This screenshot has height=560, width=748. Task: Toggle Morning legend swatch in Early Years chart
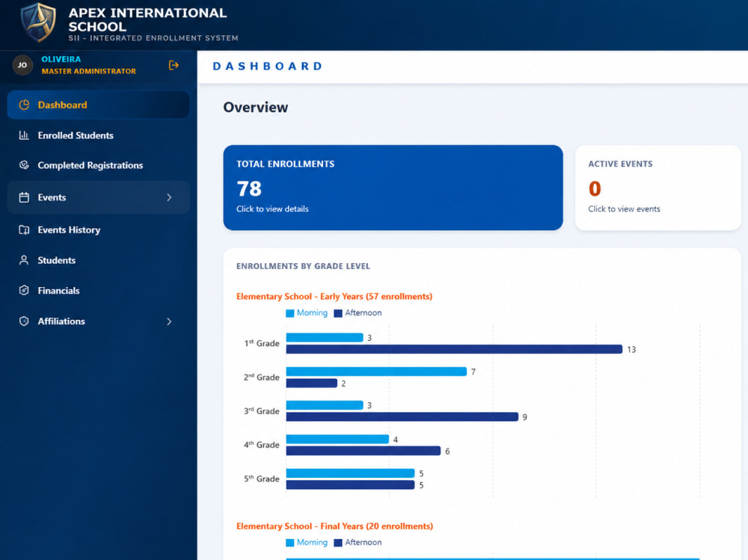[x=290, y=313]
